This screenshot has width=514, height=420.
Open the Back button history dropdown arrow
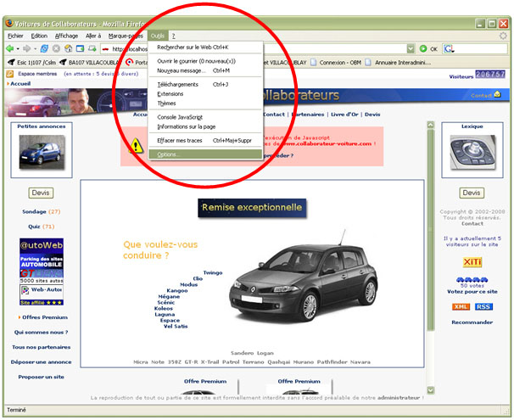(x=18, y=49)
